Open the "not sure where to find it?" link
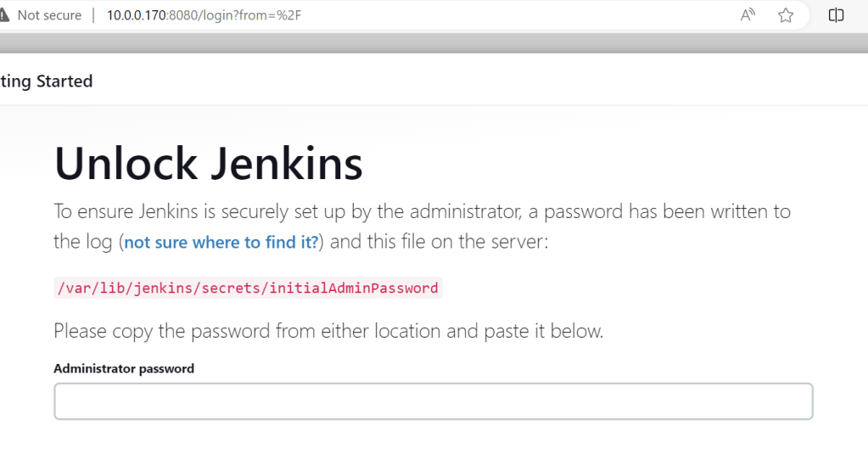The height and width of the screenshot is (465, 868). (221, 243)
